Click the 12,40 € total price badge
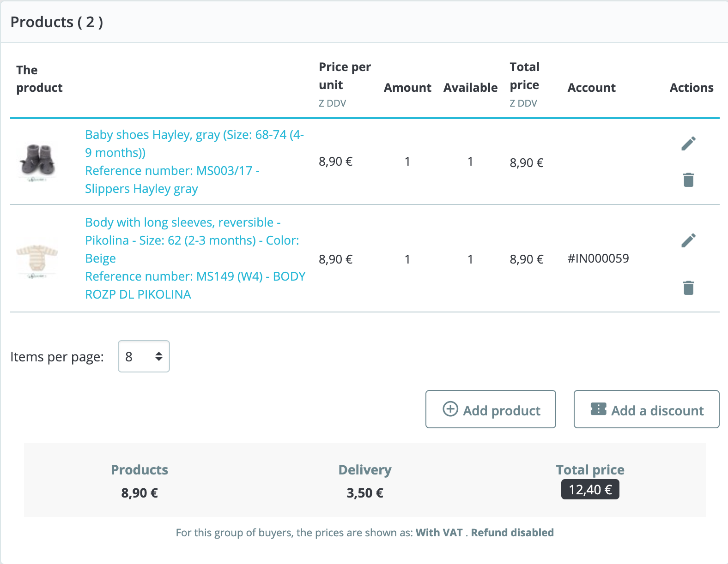Viewport: 728px width, 564px height. coord(590,490)
